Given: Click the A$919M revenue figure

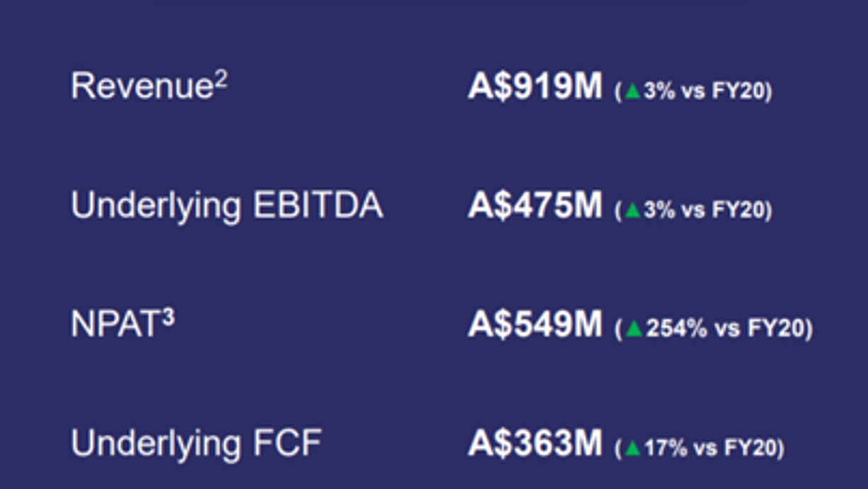Looking at the screenshot, I should click(x=535, y=88).
